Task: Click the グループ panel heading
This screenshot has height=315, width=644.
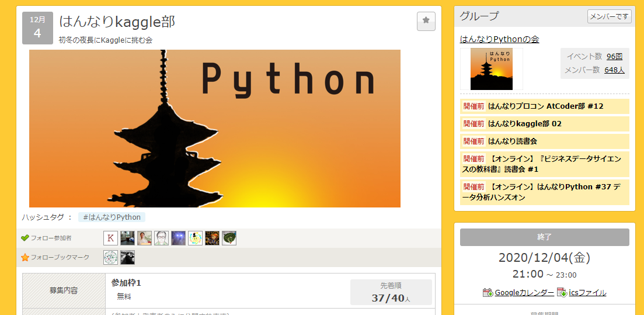Action: click(479, 16)
